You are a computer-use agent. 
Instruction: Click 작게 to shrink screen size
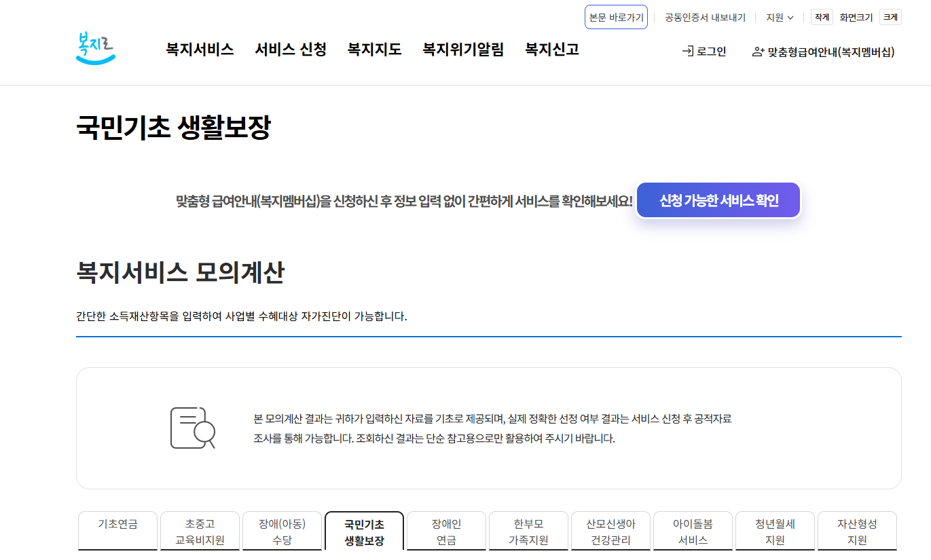[820, 16]
